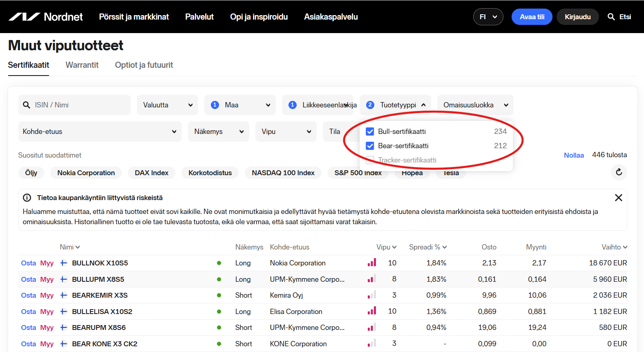Click the leverage bars icon for BEARUPM X8S6
This screenshot has height=352, width=644.
[x=372, y=327]
